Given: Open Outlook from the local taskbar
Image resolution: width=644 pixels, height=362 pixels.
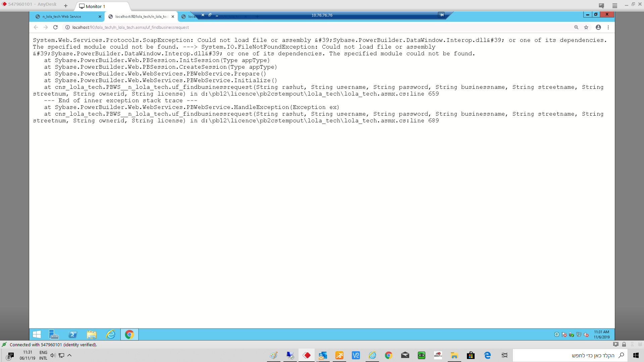Looking at the screenshot, I should 323,355.
